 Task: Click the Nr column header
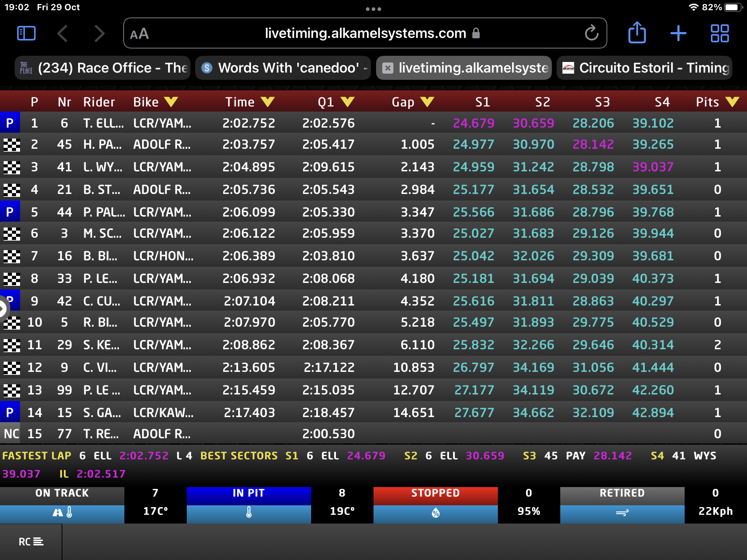tap(64, 102)
